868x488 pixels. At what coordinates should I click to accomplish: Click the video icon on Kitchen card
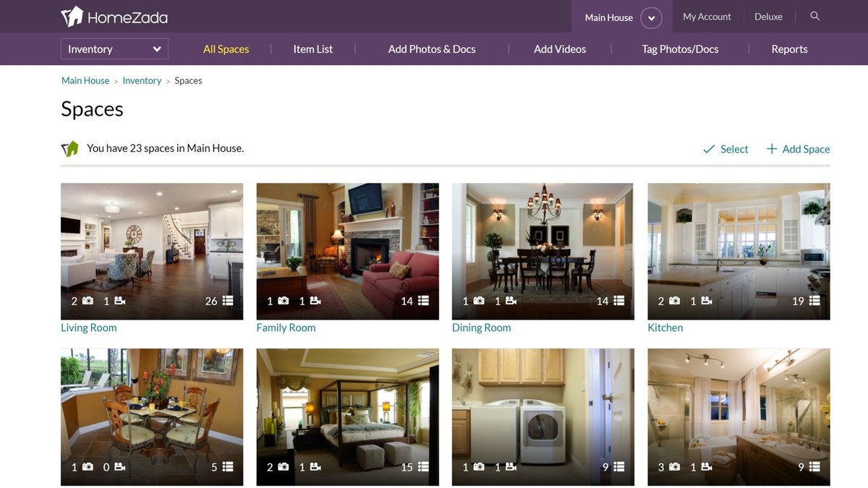point(707,301)
